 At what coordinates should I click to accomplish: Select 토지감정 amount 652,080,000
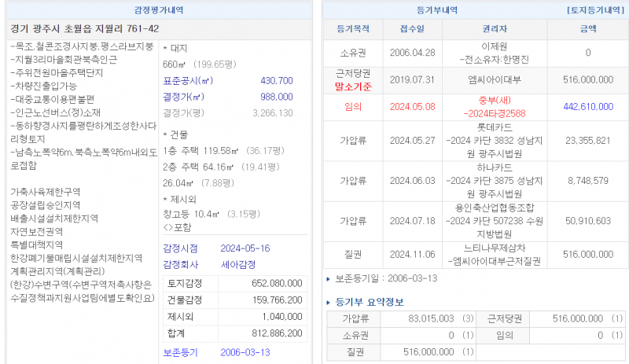pyautogui.click(x=277, y=283)
